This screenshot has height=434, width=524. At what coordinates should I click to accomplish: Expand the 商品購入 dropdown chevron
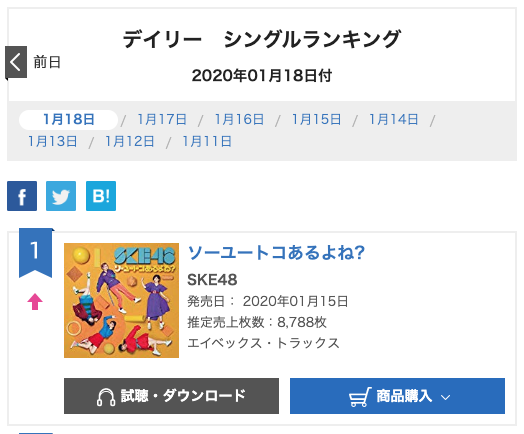[x=445, y=397]
